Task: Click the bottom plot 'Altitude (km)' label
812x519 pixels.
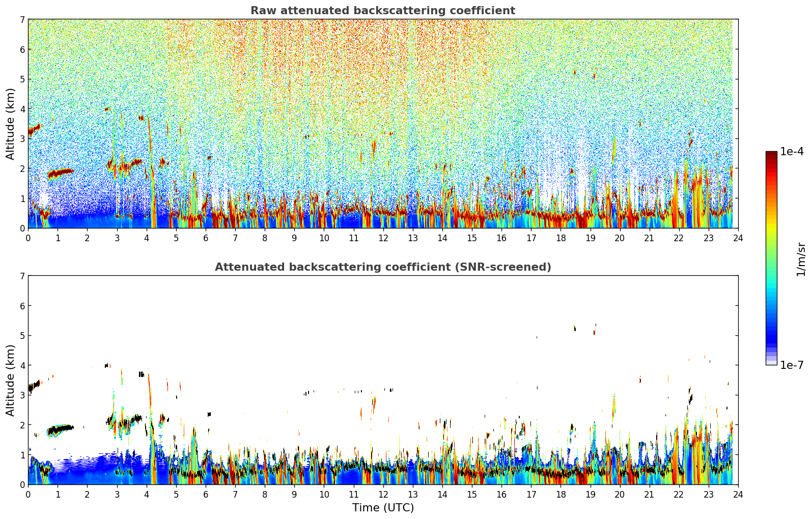Action: [11, 380]
